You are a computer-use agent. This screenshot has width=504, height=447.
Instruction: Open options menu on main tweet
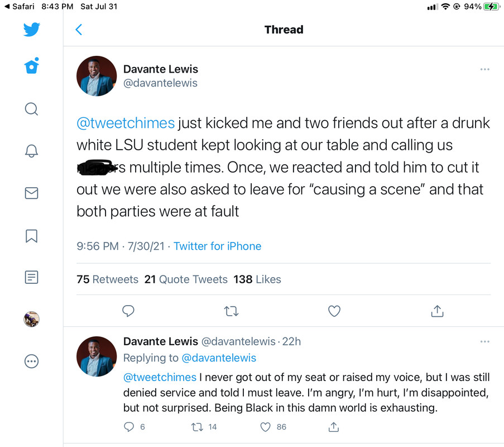(x=484, y=69)
